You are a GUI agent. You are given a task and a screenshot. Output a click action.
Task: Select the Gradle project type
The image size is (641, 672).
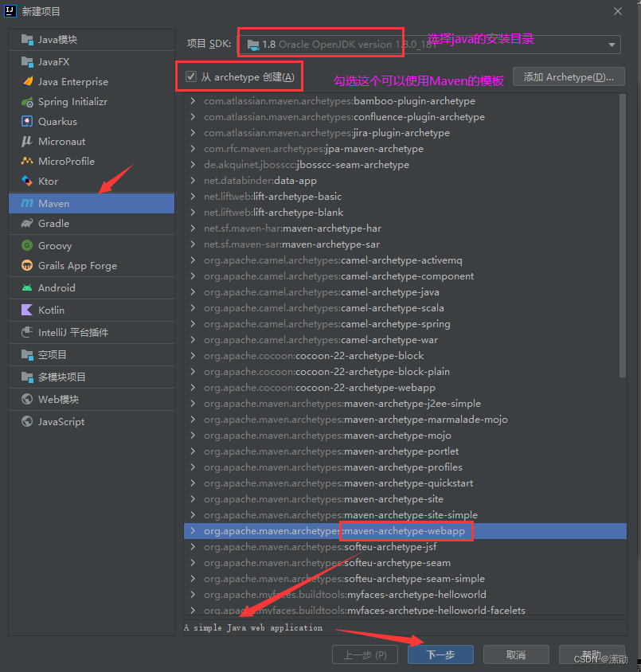pyautogui.click(x=92, y=223)
